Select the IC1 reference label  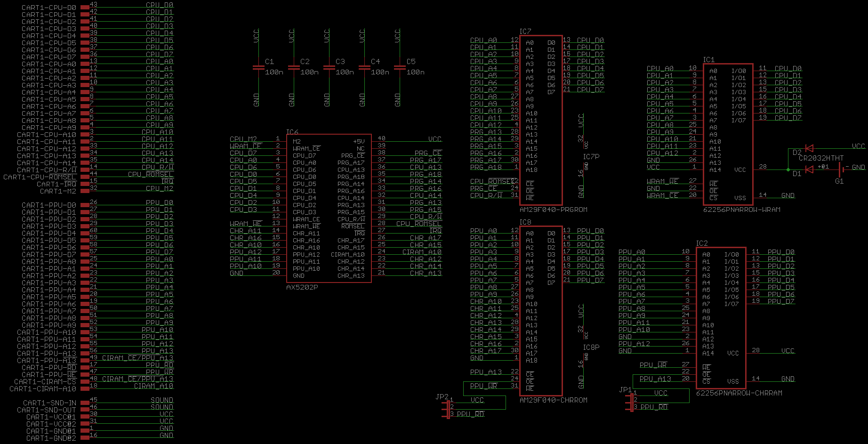click(x=709, y=60)
